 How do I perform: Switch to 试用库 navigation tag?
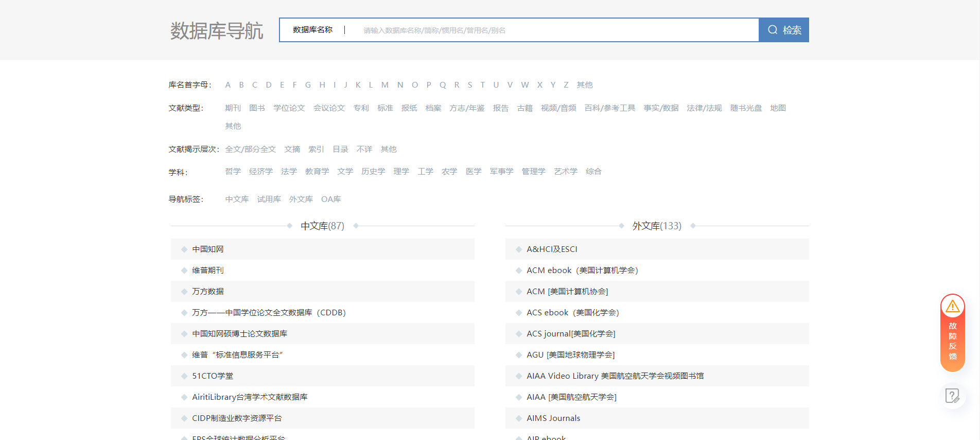coord(269,199)
